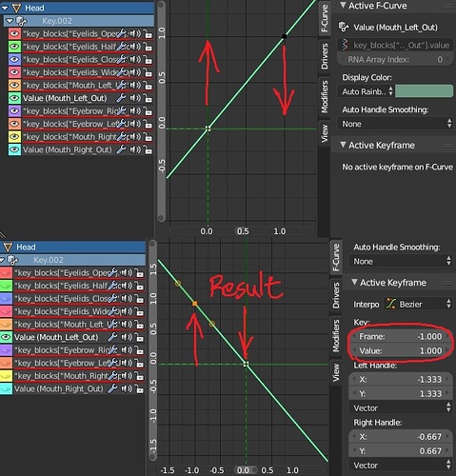Click the object icon beside the upper Head
This screenshot has height=476, width=456.
(x=16, y=8)
